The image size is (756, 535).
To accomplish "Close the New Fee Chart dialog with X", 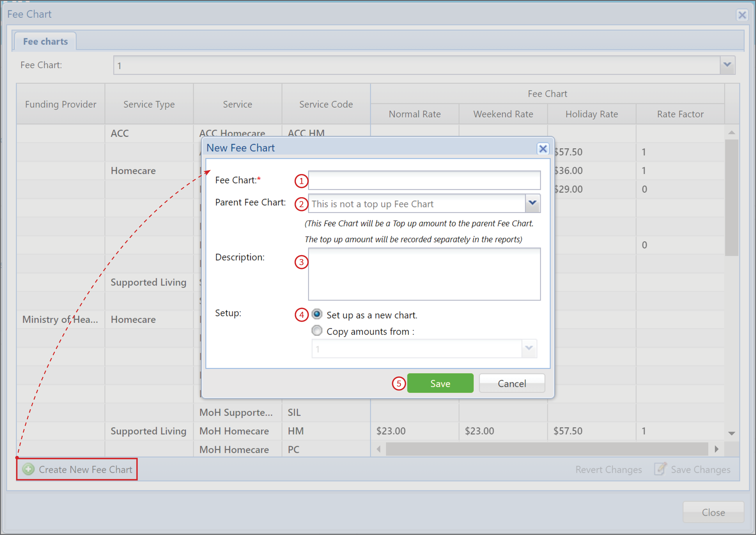I will point(543,149).
